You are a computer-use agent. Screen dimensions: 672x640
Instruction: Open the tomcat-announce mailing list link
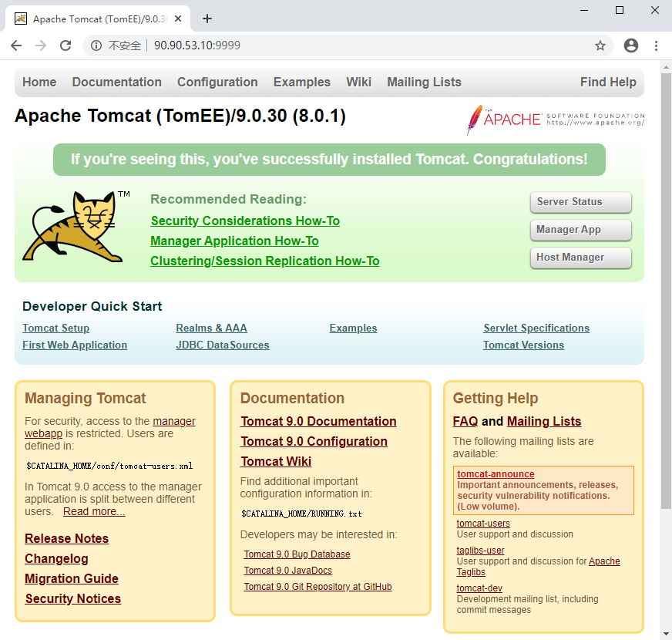click(496, 474)
